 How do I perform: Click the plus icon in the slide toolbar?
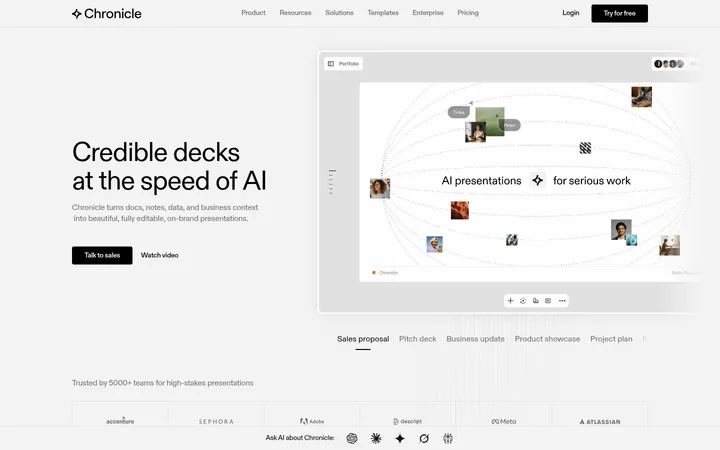click(510, 301)
